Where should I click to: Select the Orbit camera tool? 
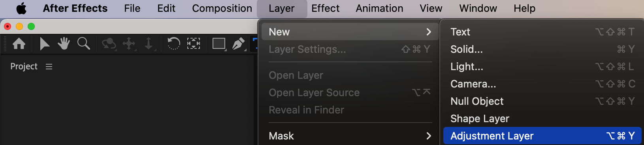click(109, 44)
